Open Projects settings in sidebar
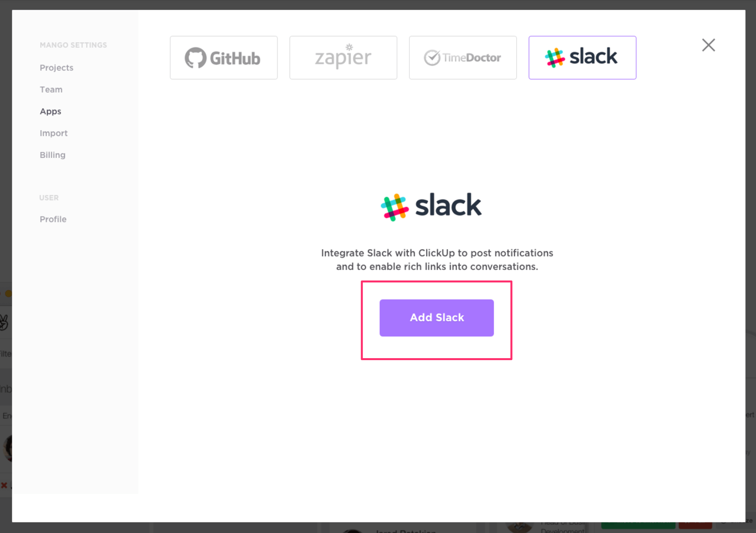Image resolution: width=756 pixels, height=533 pixels. tap(57, 68)
